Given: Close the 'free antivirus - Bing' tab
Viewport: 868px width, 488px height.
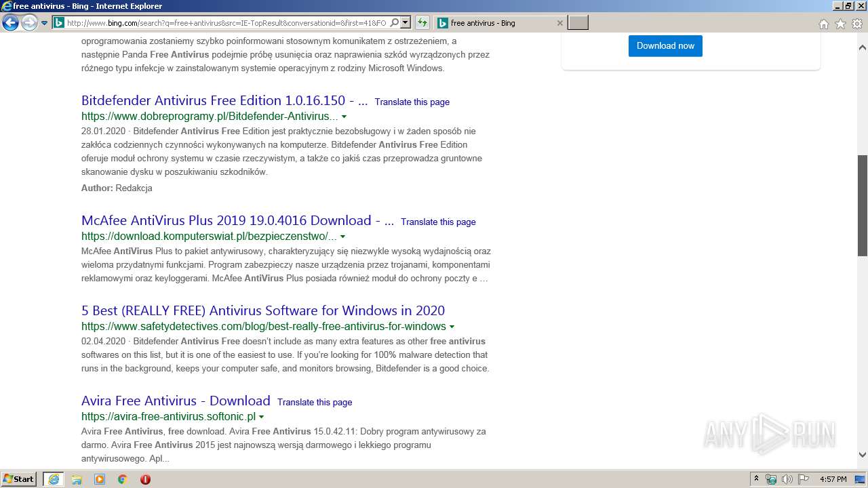Looking at the screenshot, I should click(x=559, y=23).
